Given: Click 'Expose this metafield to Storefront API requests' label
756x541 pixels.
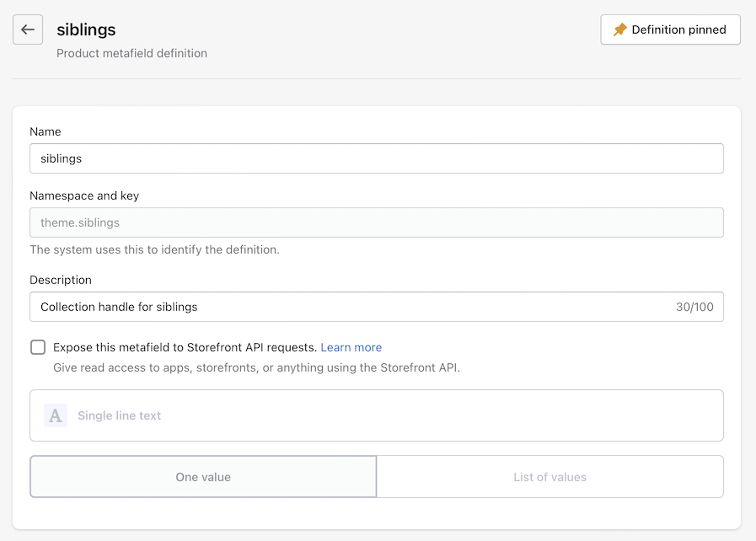Looking at the screenshot, I should point(185,347).
